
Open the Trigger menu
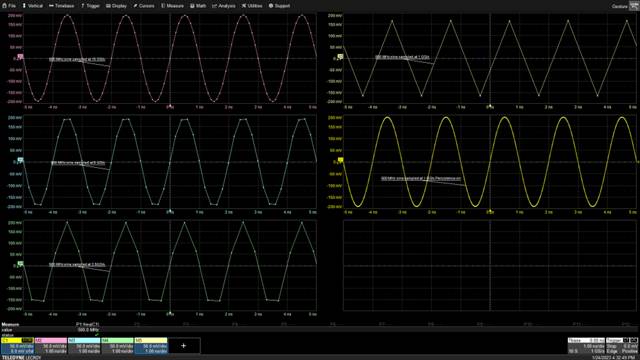point(90,6)
